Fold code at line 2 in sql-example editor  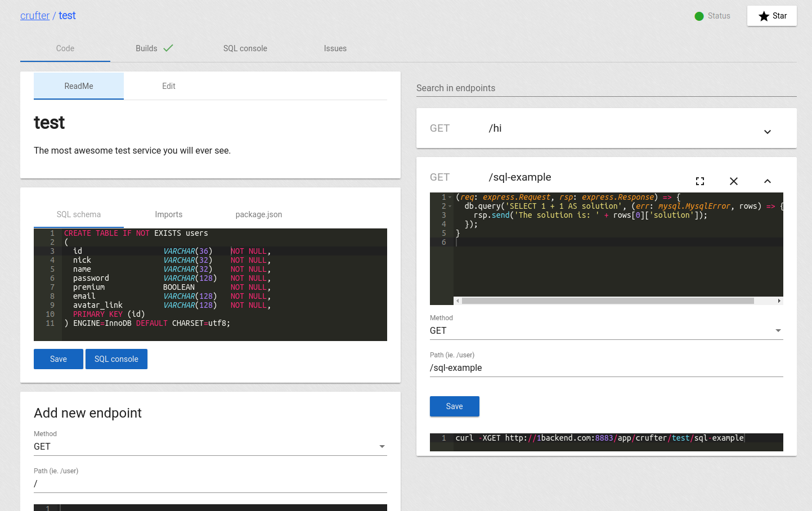click(x=450, y=207)
